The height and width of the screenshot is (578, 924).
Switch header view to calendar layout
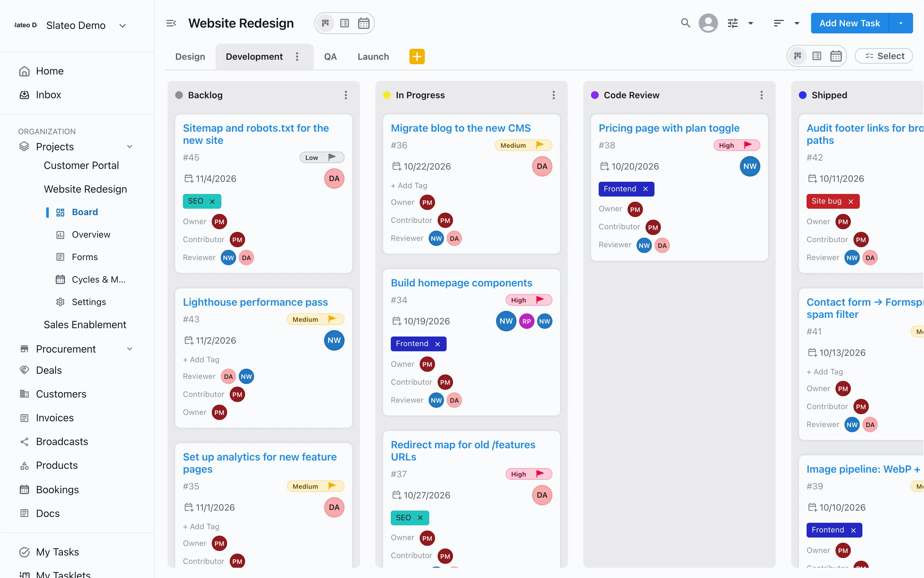364,23
